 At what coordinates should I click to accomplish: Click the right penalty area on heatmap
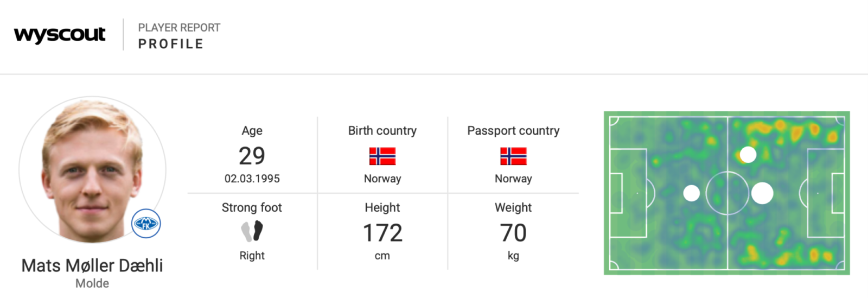(826, 193)
